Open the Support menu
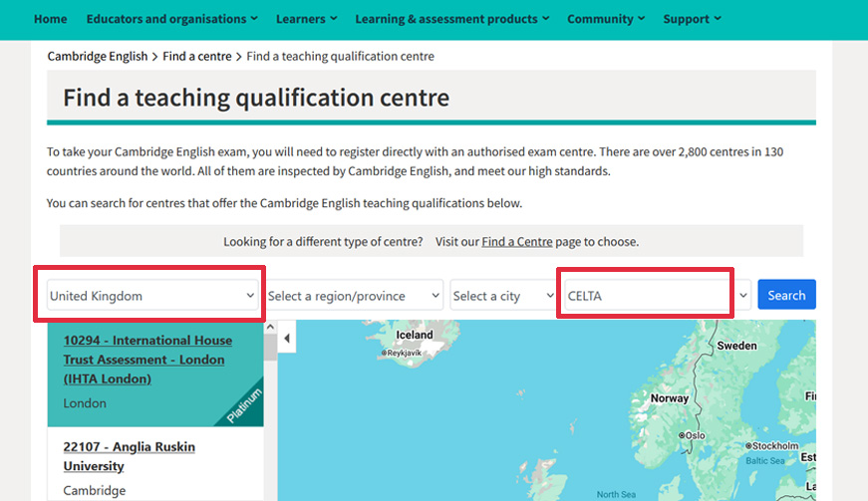The width and height of the screenshot is (868, 501). (692, 19)
